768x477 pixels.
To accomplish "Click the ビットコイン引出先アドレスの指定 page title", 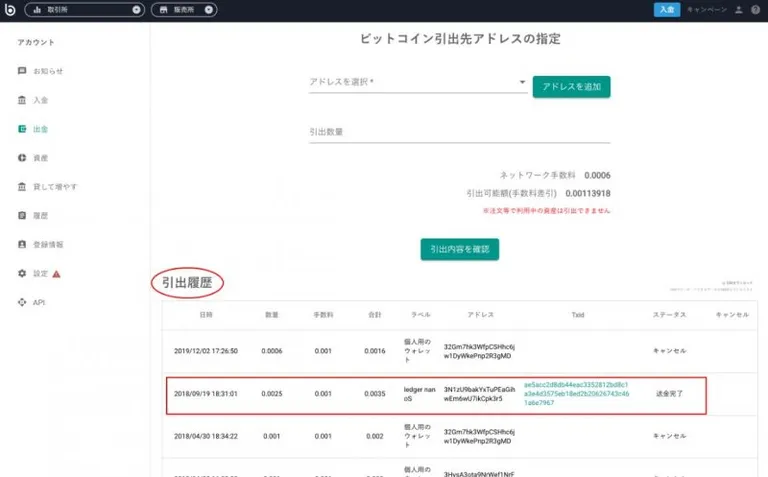I will (460, 39).
